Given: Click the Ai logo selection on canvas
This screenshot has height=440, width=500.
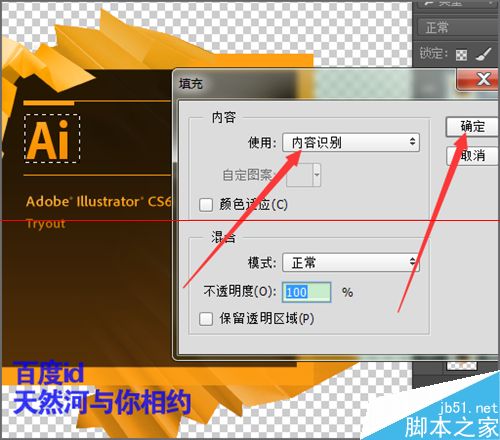Looking at the screenshot, I should pyautogui.click(x=52, y=139).
